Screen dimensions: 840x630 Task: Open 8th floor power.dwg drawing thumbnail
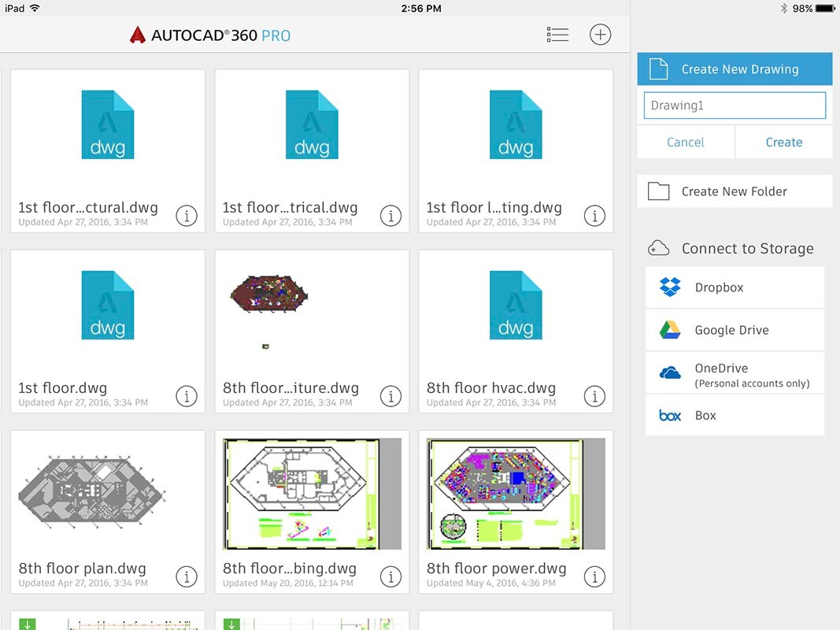click(516, 494)
